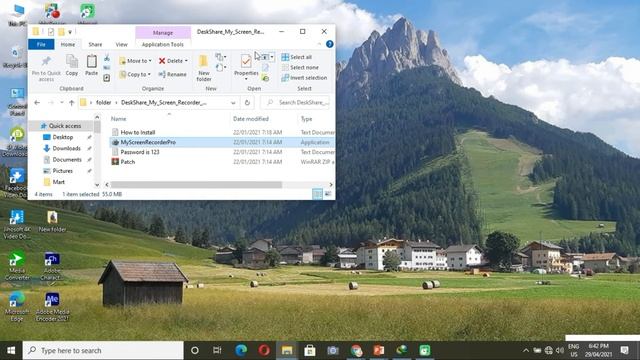Click the History icon in Open group
Viewport: 640px width, 360px height.
click(265, 78)
